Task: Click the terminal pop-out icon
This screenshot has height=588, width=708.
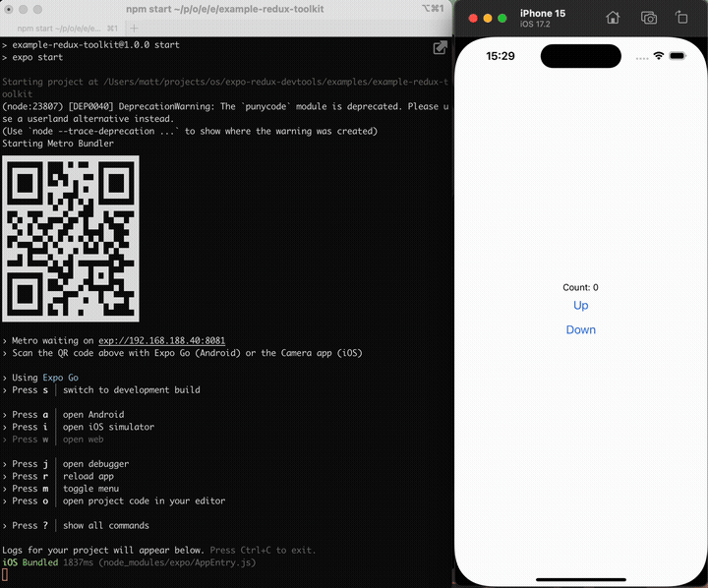Action: (441, 48)
